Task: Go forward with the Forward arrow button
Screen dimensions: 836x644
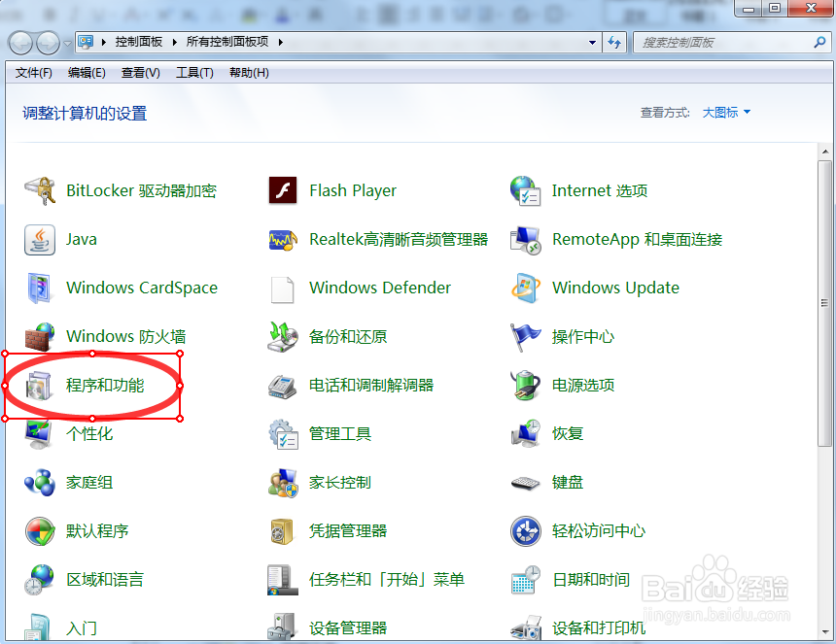Action: tap(48, 43)
